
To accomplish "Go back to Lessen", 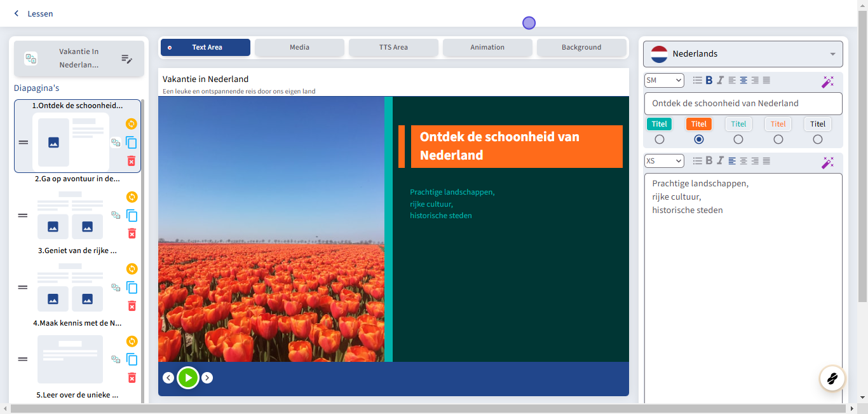I will (34, 13).
